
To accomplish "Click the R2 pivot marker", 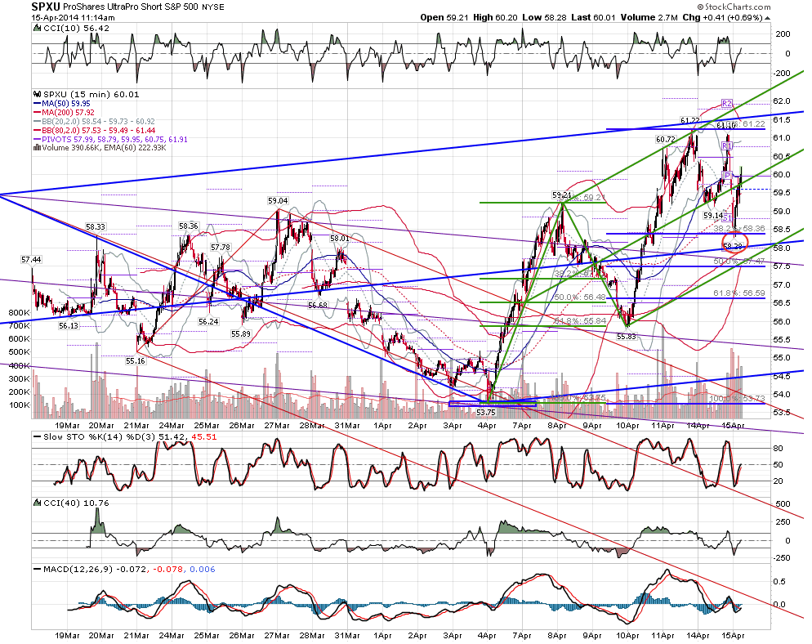I will (x=727, y=104).
